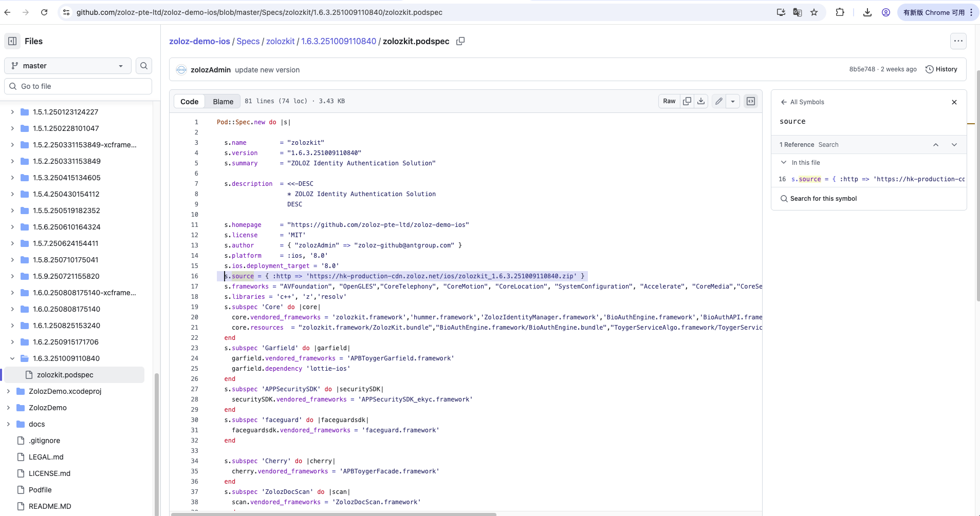The height and width of the screenshot is (516, 980).
Task: Collapse the 'In this file' references section
Action: (784, 163)
